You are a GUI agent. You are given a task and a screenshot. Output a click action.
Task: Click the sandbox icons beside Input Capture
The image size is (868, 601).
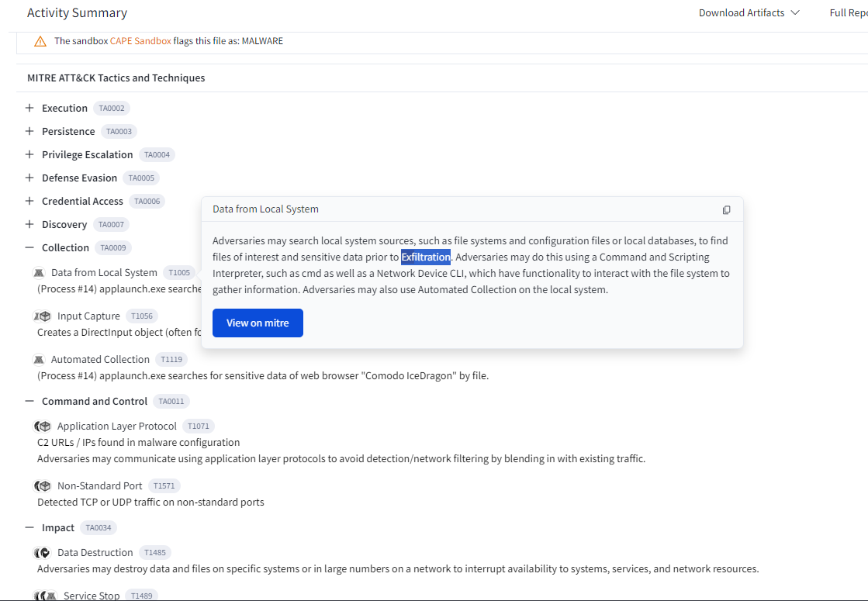(x=42, y=316)
